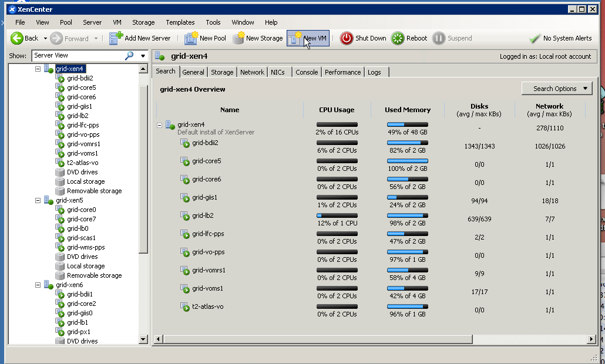Image resolution: width=605 pixels, height=364 pixels.
Task: Click grid-lb2 VM icon in overview list
Action: click(x=185, y=216)
